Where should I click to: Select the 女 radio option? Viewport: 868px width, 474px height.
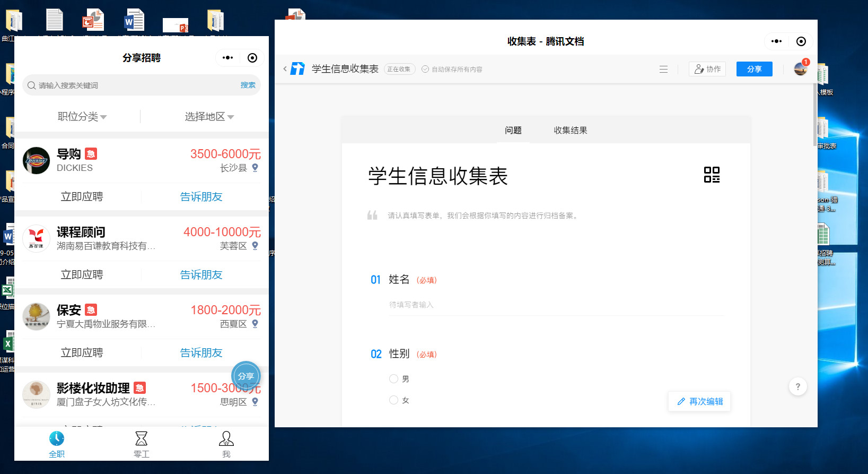tap(393, 400)
